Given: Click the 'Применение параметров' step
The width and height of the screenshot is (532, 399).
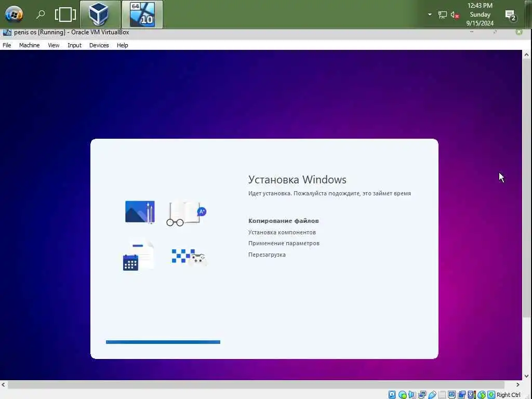Looking at the screenshot, I should [284, 243].
